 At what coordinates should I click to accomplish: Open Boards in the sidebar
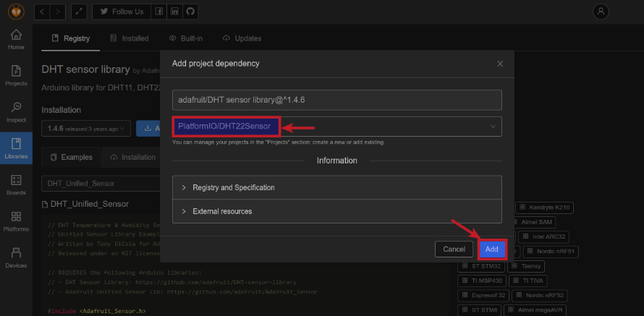16,184
